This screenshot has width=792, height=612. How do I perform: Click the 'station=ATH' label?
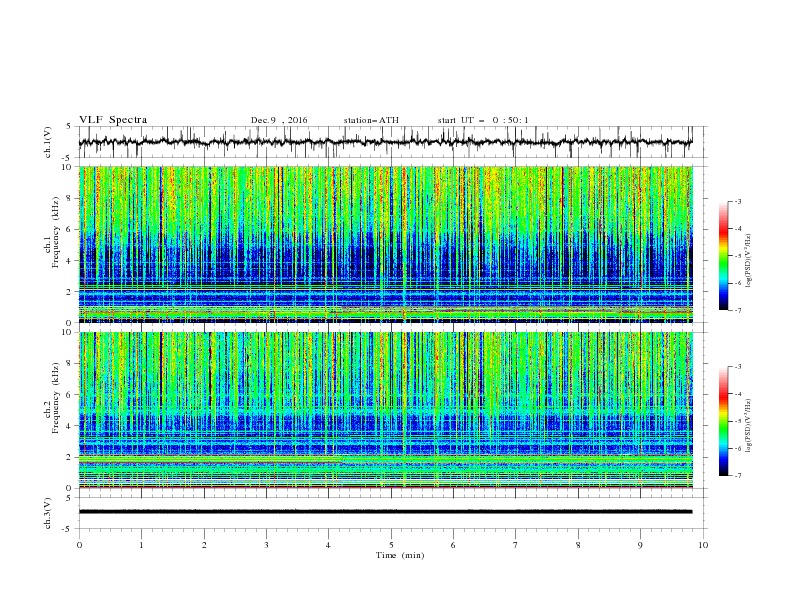(371, 120)
